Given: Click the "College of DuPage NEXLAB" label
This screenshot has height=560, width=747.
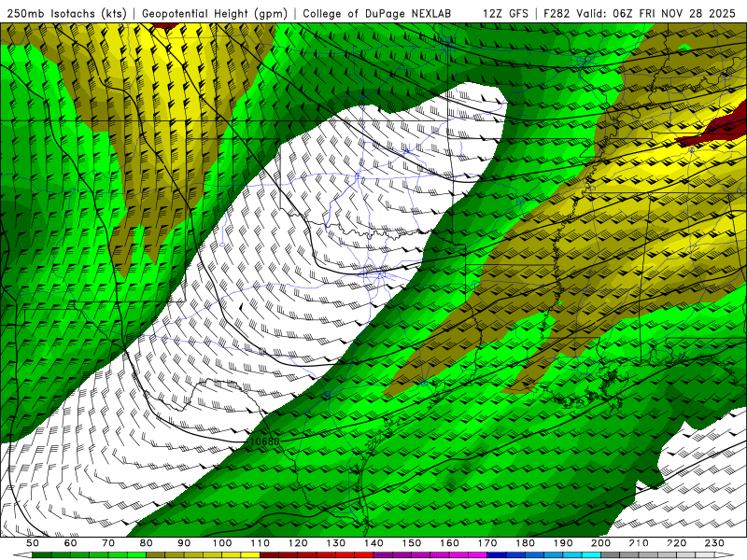Looking at the screenshot, I should point(377,14).
